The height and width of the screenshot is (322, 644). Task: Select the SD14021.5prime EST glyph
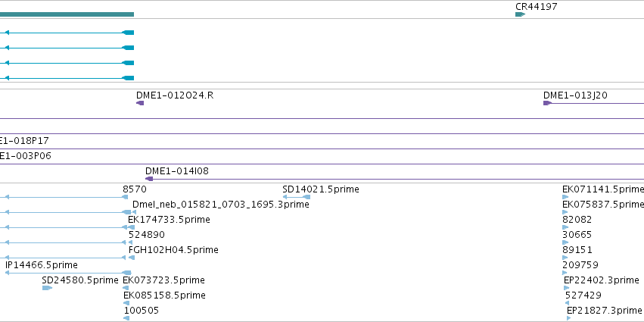pyautogui.click(x=296, y=197)
